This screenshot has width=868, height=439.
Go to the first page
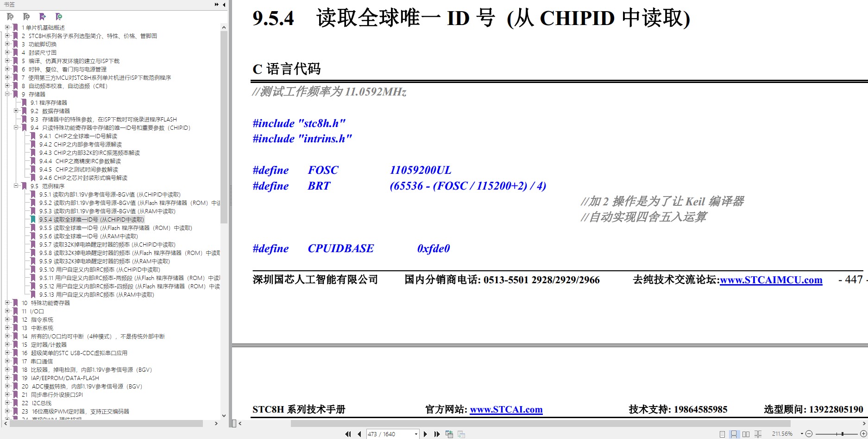[348, 434]
